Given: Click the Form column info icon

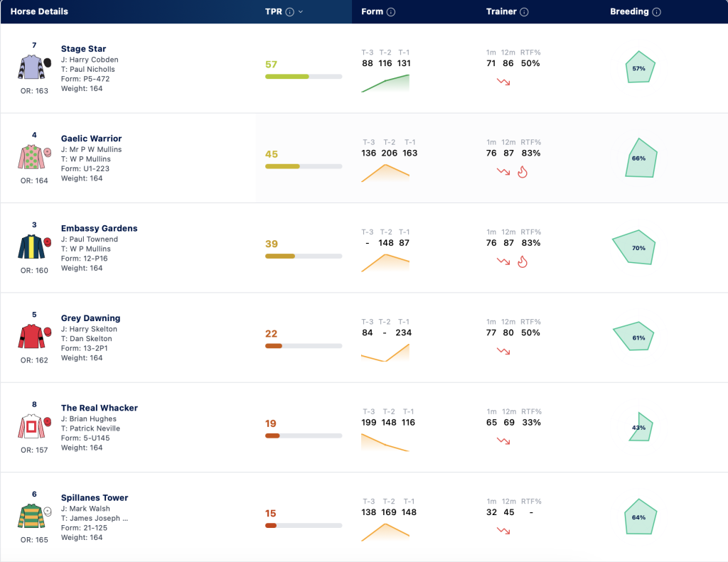Looking at the screenshot, I should (x=391, y=12).
